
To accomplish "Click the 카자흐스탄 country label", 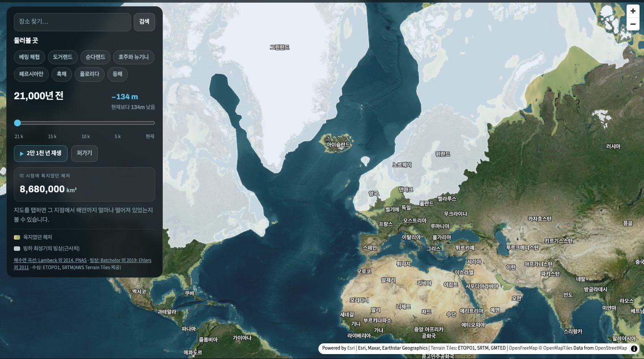I will click(540, 219).
